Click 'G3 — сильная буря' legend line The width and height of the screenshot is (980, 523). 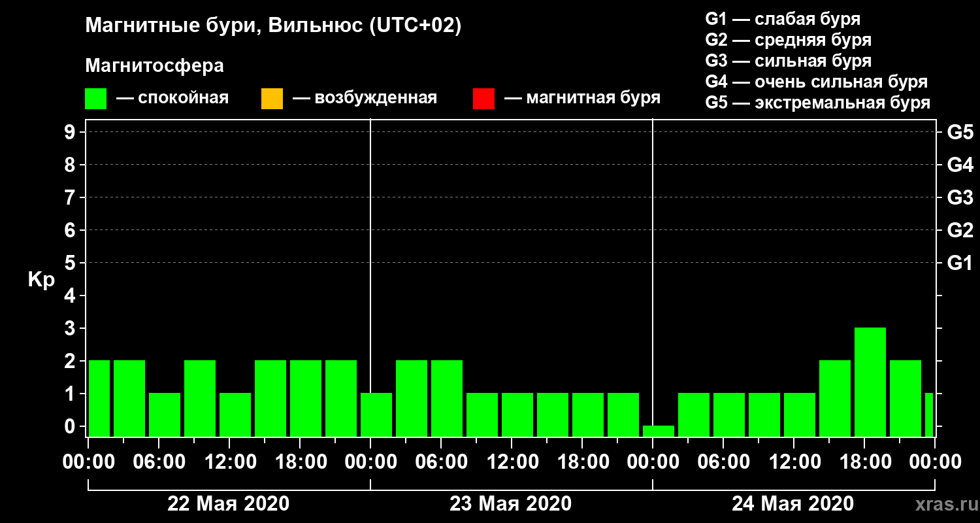click(x=788, y=61)
